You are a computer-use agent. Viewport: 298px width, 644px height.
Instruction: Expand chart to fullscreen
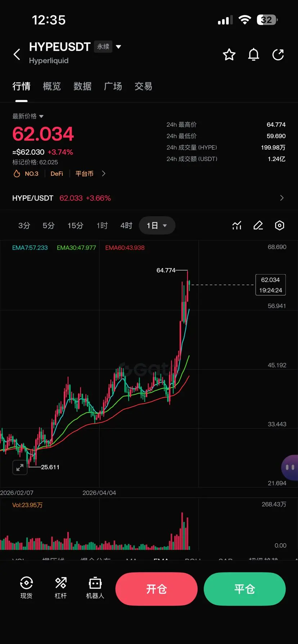(20, 467)
